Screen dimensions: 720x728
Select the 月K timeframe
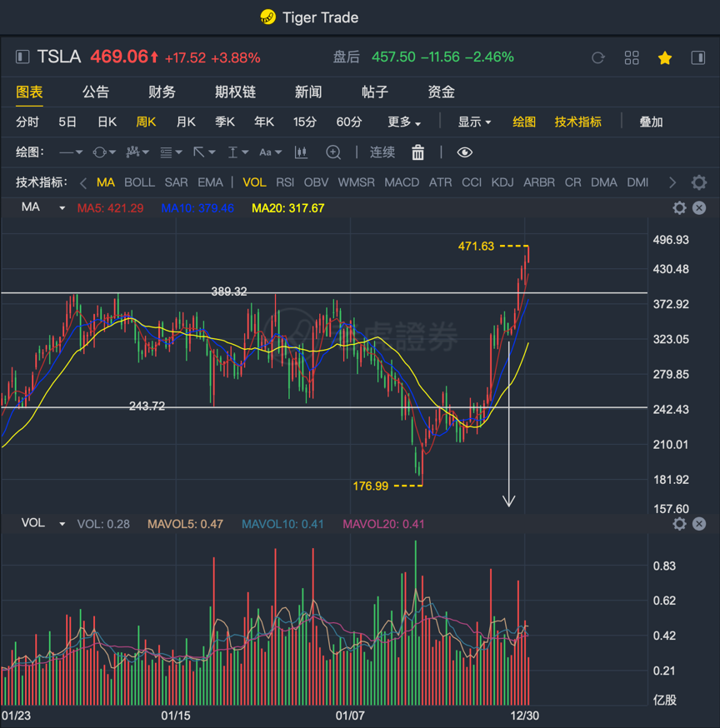(186, 122)
